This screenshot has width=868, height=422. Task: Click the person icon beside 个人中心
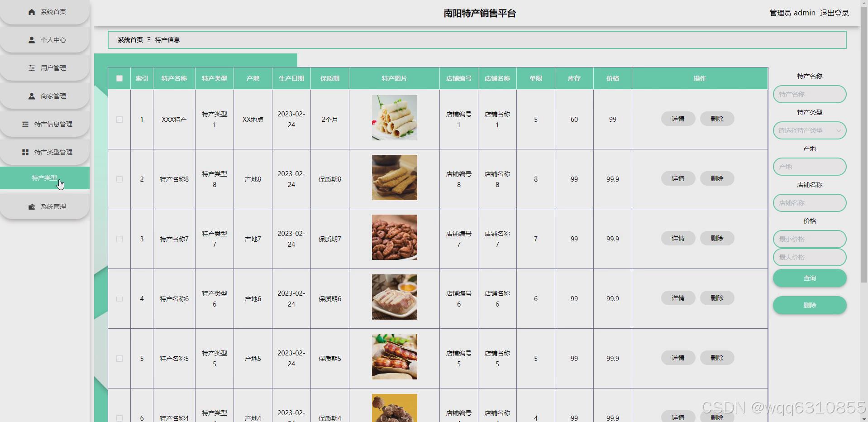tap(32, 40)
